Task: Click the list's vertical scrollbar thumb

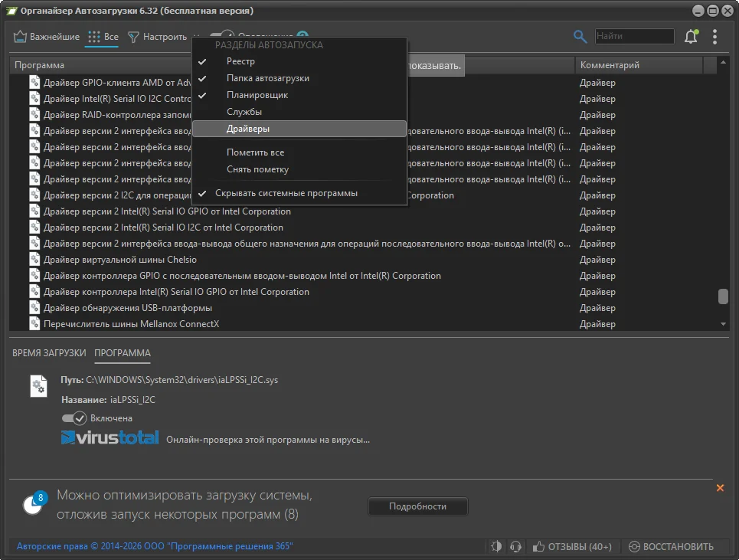Action: click(723, 296)
